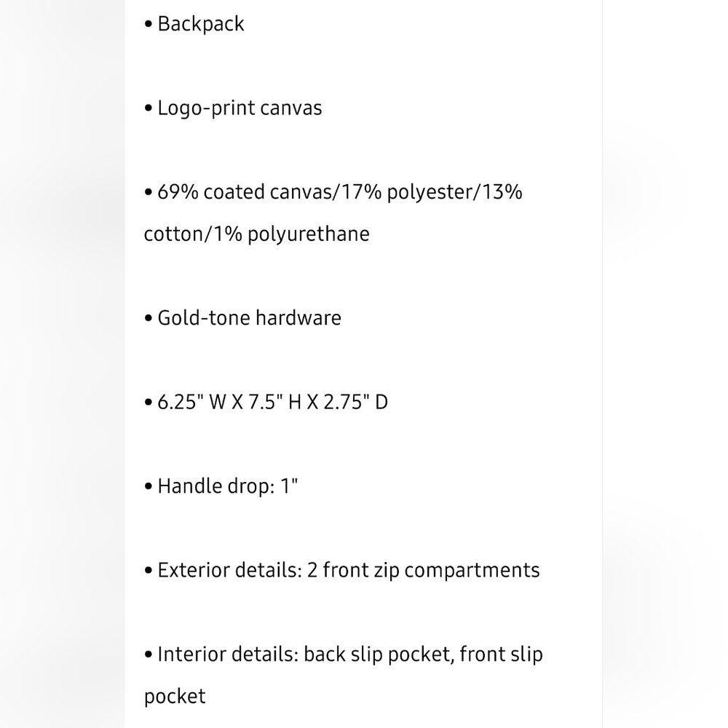Click the word hardware
This screenshot has width=728, height=728.
pyautogui.click(x=298, y=318)
